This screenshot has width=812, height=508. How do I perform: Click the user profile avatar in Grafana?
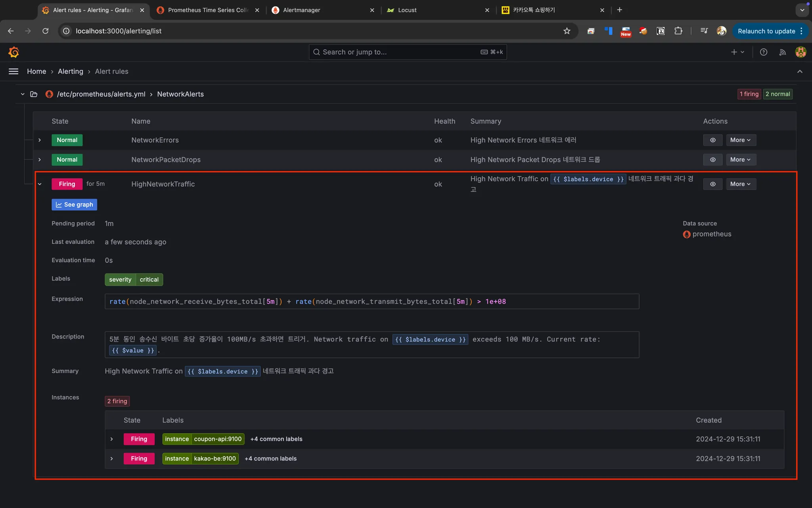pyautogui.click(x=801, y=52)
